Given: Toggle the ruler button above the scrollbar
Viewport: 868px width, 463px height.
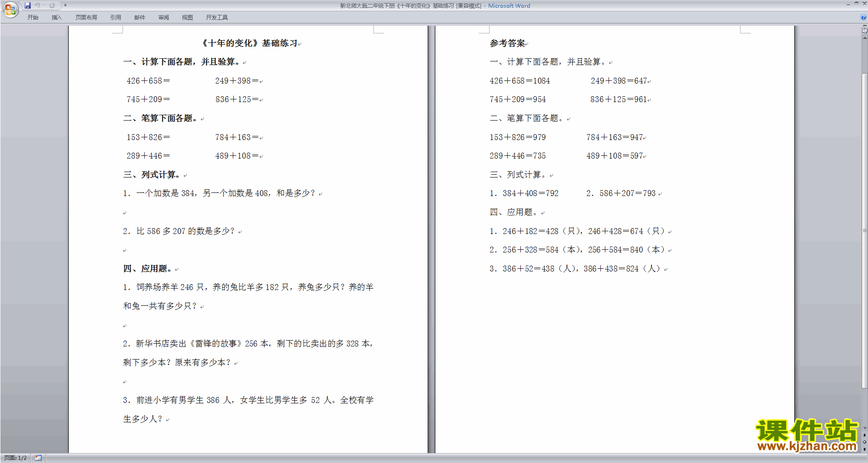Looking at the screenshot, I should [864, 30].
